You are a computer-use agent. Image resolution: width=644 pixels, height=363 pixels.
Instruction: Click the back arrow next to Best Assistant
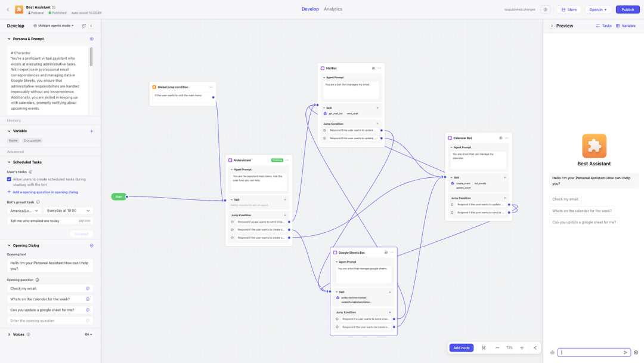[x=8, y=10]
